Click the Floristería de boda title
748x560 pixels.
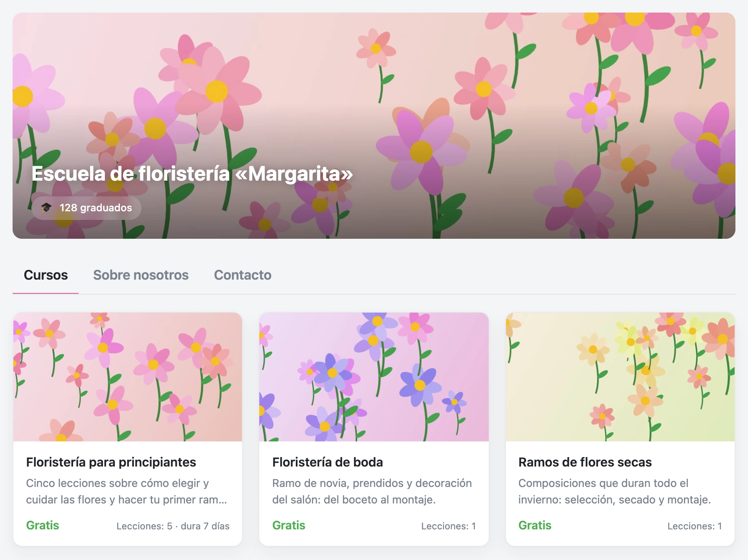click(x=327, y=462)
